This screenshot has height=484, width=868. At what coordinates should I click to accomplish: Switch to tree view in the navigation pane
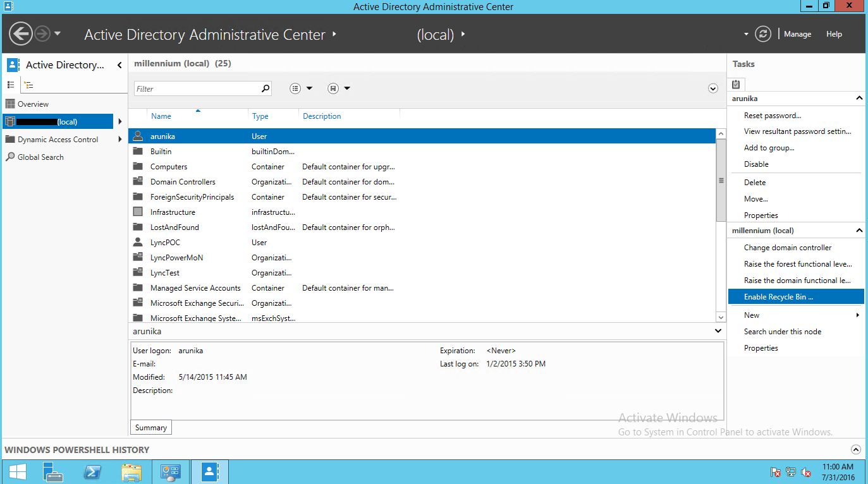tap(28, 85)
